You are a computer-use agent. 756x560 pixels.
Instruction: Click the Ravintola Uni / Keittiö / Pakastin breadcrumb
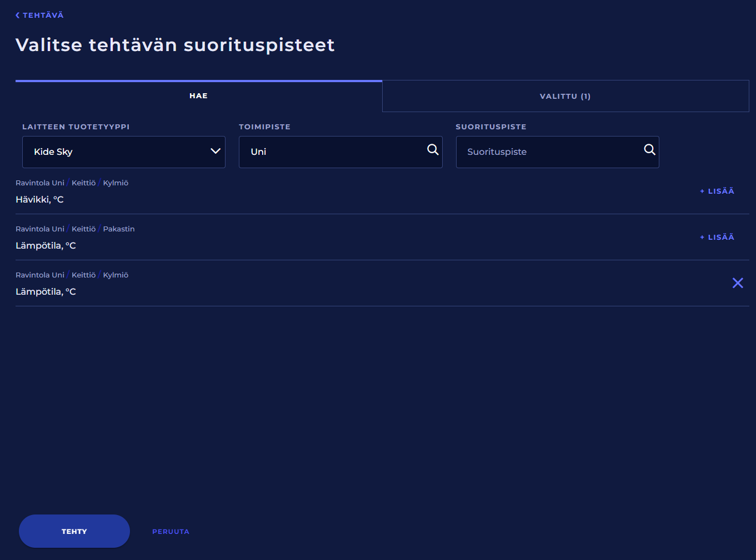click(75, 229)
